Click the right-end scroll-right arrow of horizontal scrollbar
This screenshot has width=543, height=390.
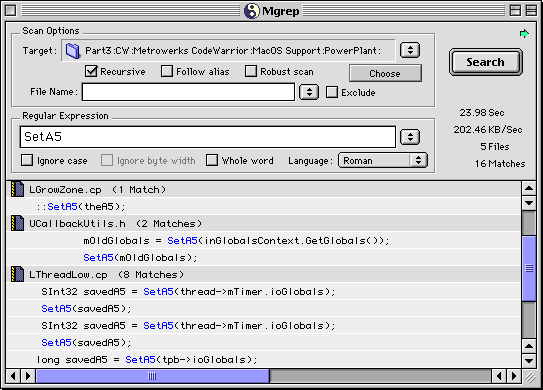(x=514, y=376)
